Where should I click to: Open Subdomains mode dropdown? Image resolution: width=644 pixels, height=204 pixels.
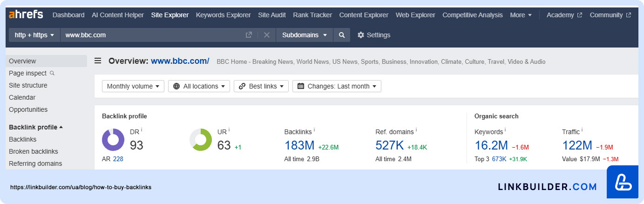coord(305,35)
